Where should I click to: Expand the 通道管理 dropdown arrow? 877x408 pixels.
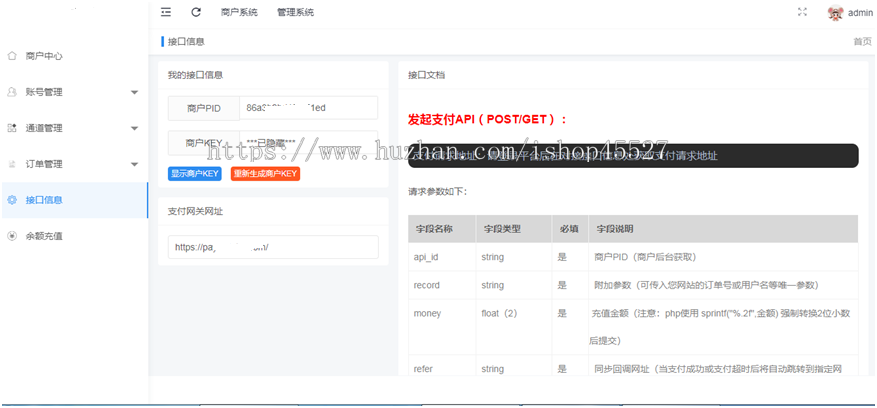134,128
